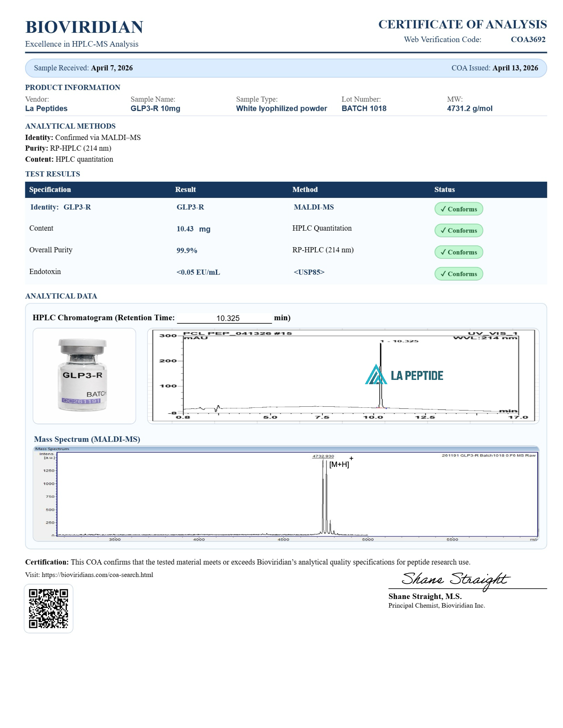Click the Specification column header
Viewport: 563px width, 728px height.
click(50, 190)
